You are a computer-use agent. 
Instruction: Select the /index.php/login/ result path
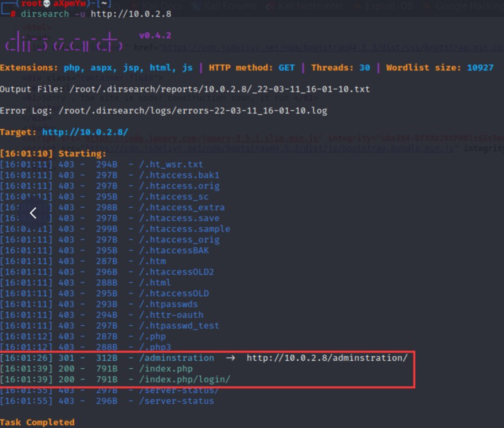coord(184,379)
